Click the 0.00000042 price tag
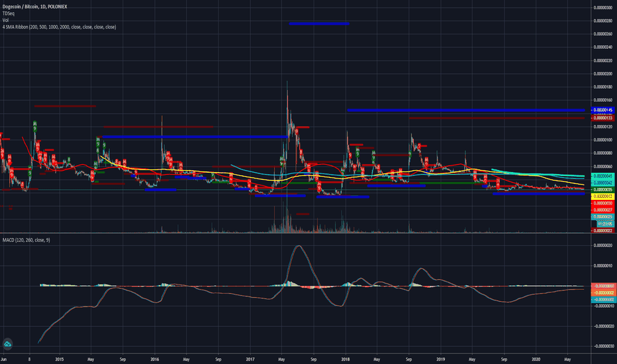617x364 pixels. (602, 183)
